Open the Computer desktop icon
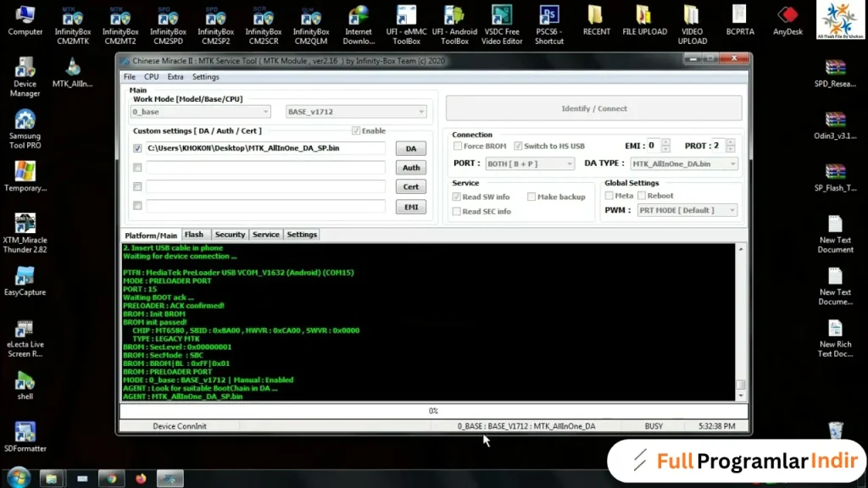 (x=25, y=21)
